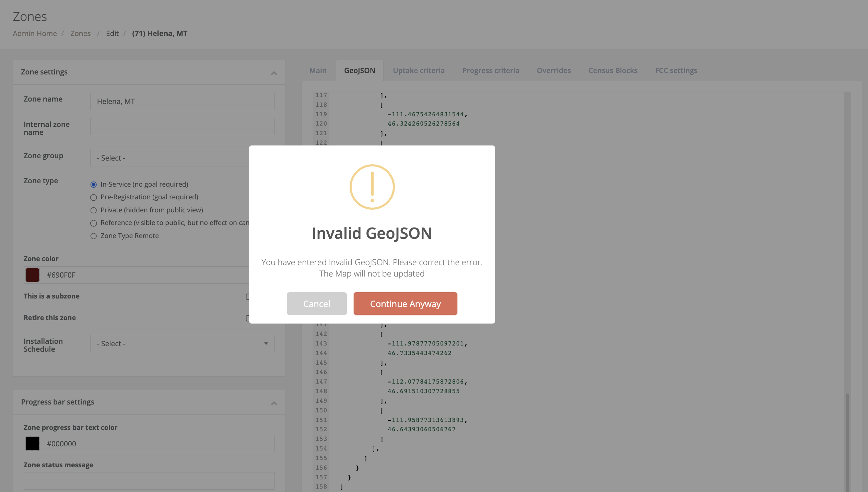Open the FCC settings tab

676,70
